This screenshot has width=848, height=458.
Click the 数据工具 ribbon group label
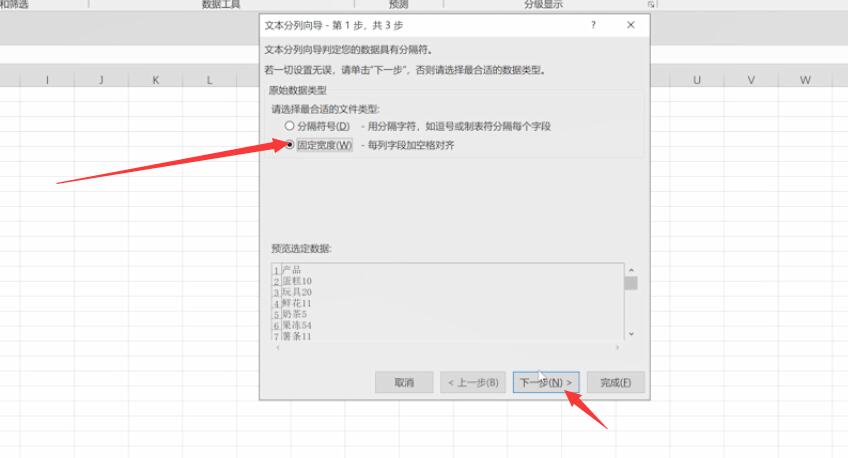pos(221,4)
